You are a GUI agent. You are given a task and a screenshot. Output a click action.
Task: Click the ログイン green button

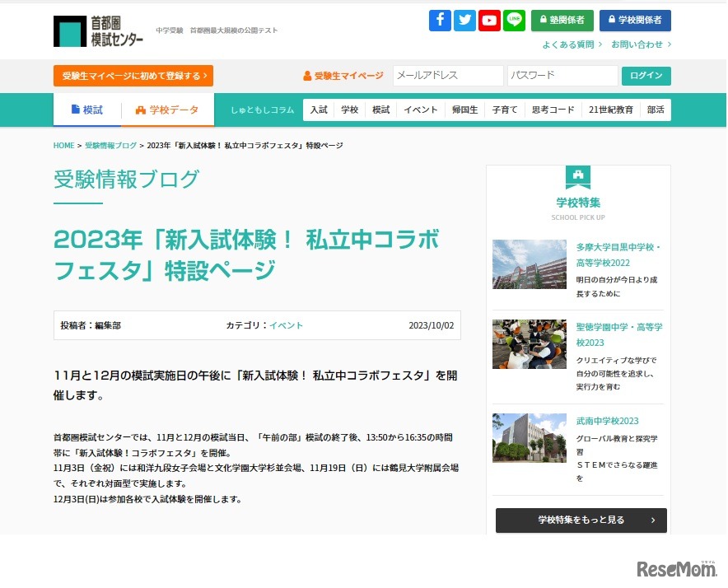coord(646,75)
